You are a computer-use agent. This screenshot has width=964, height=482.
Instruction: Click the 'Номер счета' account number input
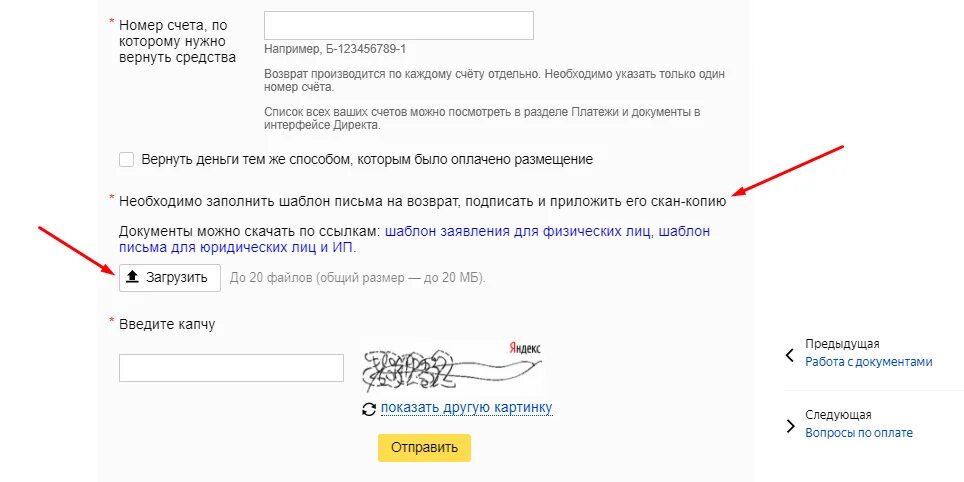pyautogui.click(x=398, y=25)
